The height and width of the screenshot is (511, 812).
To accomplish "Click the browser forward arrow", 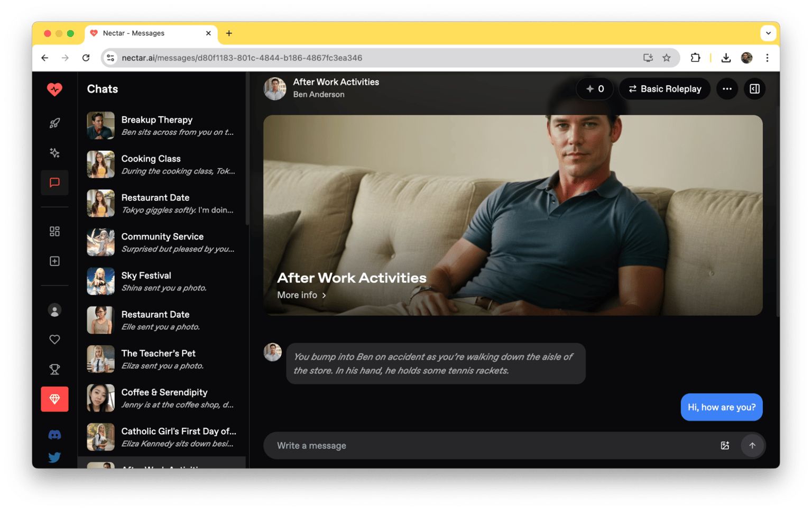I will click(x=65, y=58).
